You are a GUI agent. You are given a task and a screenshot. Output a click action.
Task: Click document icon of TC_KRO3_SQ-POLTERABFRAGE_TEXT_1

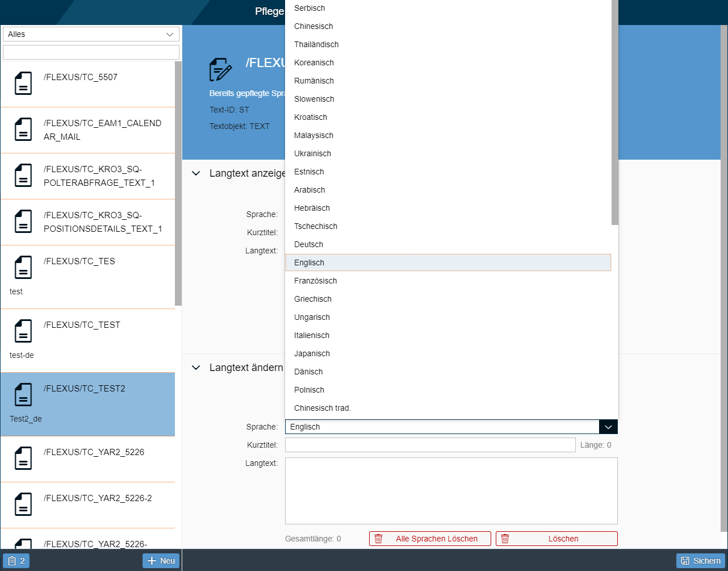pyautogui.click(x=23, y=176)
